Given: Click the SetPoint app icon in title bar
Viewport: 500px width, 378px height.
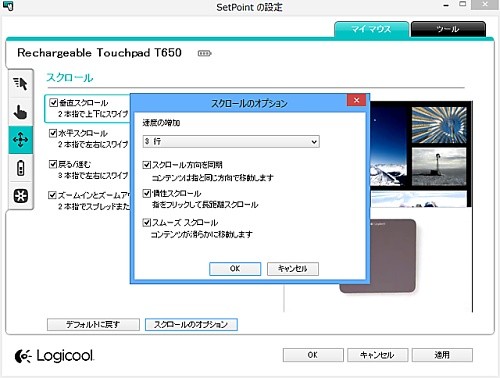Looking at the screenshot, I should 7,6.
